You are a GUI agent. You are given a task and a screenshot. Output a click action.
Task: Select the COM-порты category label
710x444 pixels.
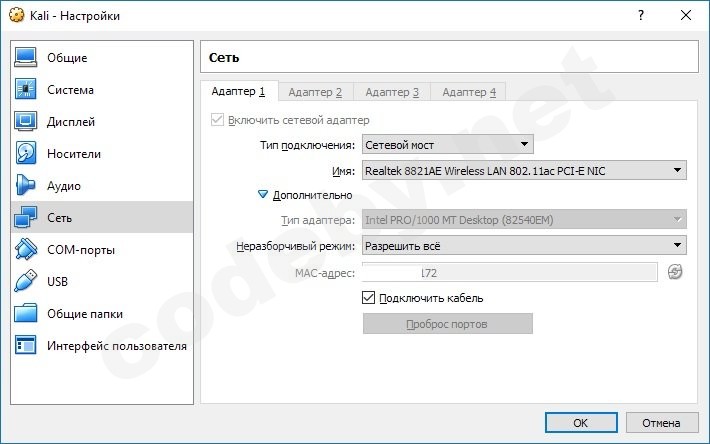tap(81, 250)
